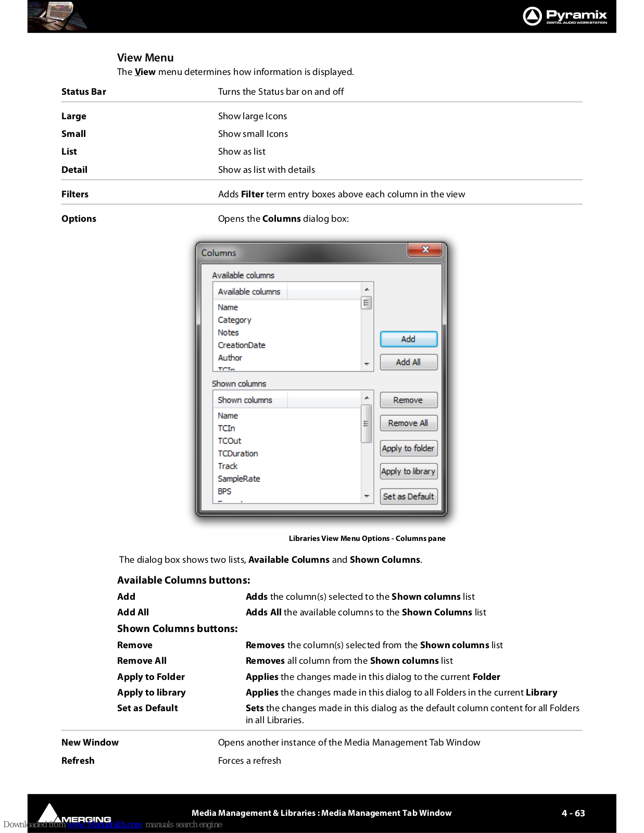Click the "View Menu" page heading
This screenshot has width=644, height=833.
(x=145, y=58)
